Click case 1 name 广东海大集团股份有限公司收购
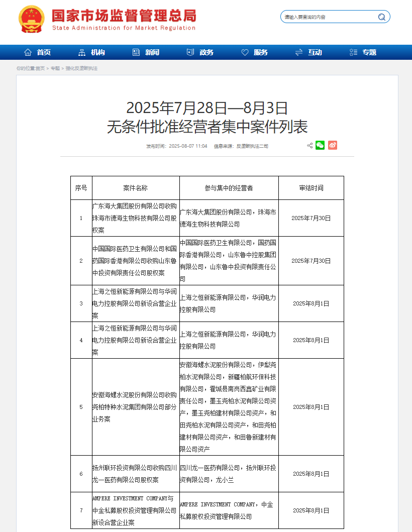This screenshot has width=412, height=532. [x=135, y=218]
